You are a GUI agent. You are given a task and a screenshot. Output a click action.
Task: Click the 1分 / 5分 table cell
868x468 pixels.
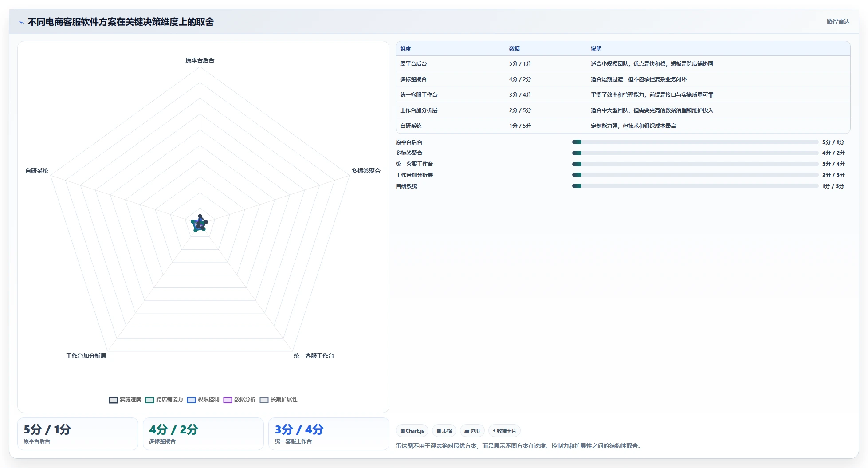pyautogui.click(x=520, y=126)
